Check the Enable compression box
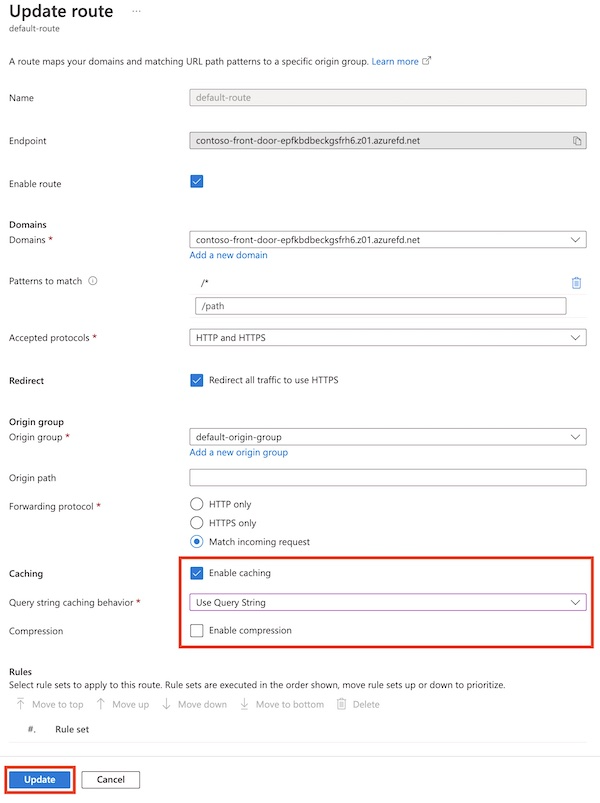Viewport: 600px width, 803px height. point(196,630)
